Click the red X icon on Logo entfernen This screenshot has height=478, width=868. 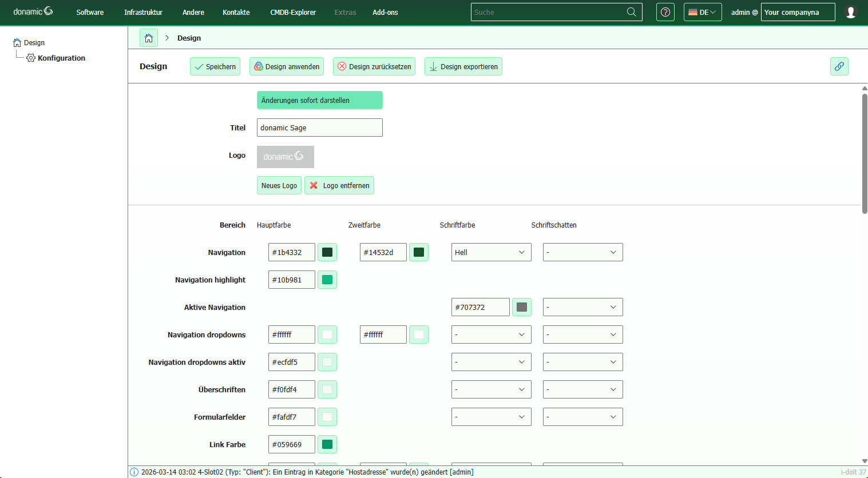pos(313,185)
